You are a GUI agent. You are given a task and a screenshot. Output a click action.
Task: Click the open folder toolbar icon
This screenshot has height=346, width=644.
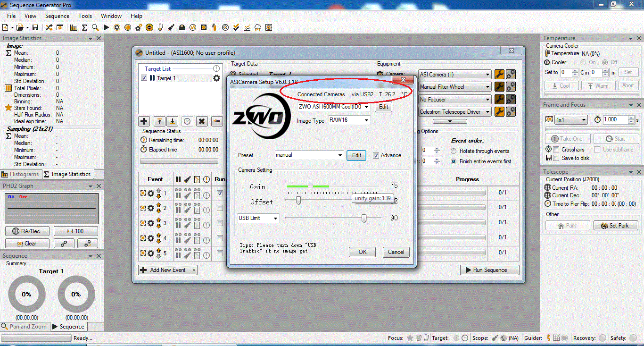click(x=20, y=27)
